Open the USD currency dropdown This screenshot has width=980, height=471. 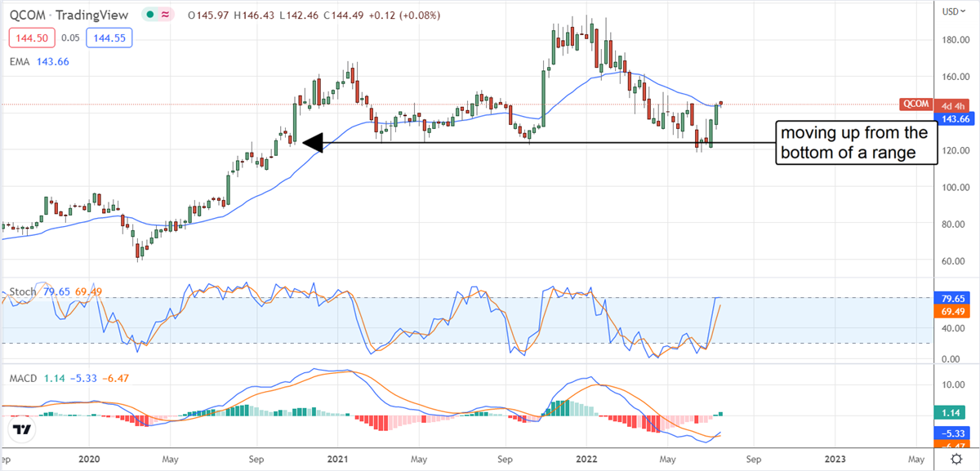(952, 11)
